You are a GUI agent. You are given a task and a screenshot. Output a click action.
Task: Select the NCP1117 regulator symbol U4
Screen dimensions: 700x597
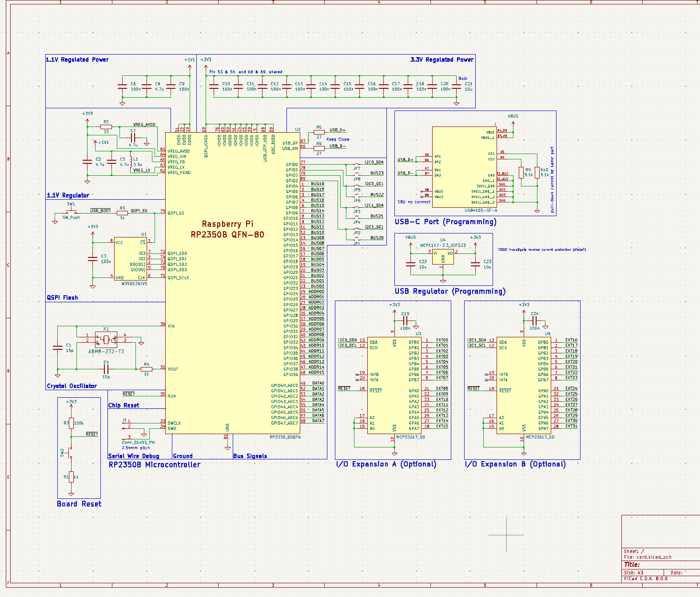(x=443, y=257)
